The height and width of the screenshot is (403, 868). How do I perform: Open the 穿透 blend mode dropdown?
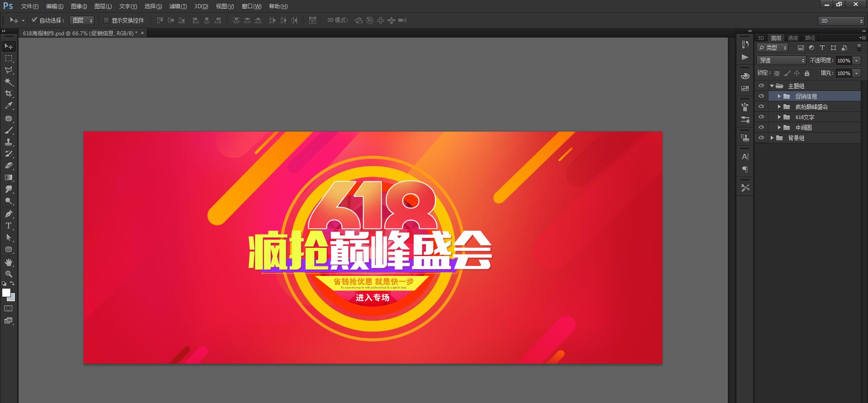click(x=781, y=60)
